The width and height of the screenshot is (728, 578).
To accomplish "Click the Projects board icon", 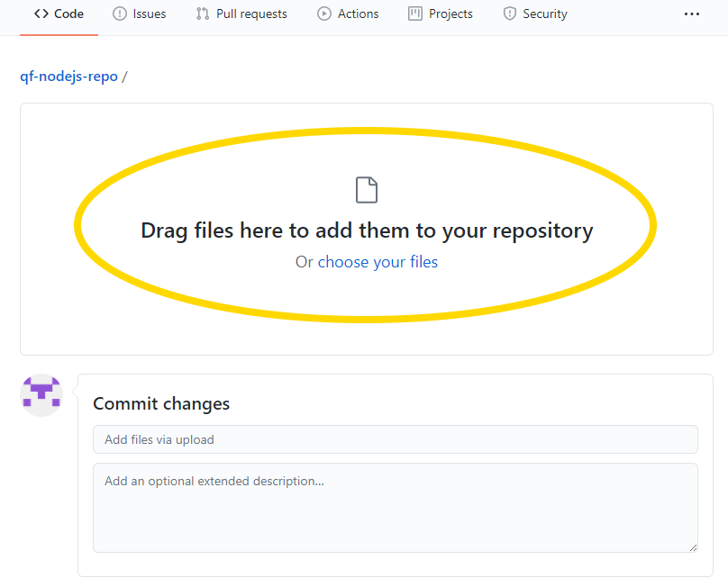I will point(415,14).
